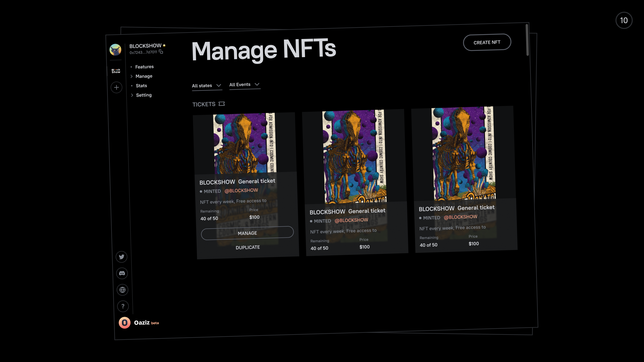Open @BLOCKSHOW link on third ticket card
Image resolution: width=644 pixels, height=362 pixels.
click(461, 217)
